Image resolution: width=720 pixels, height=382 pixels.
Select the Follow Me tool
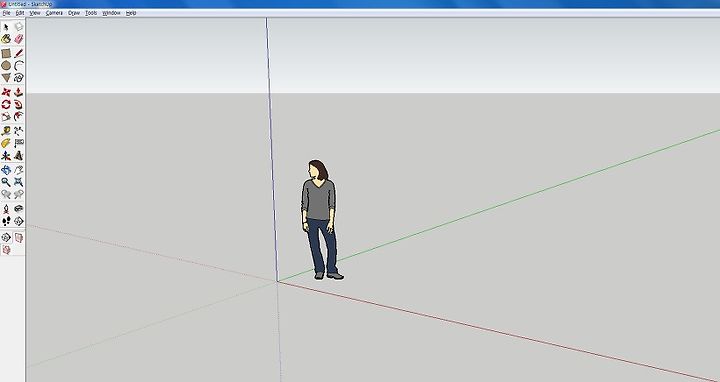tap(19, 104)
